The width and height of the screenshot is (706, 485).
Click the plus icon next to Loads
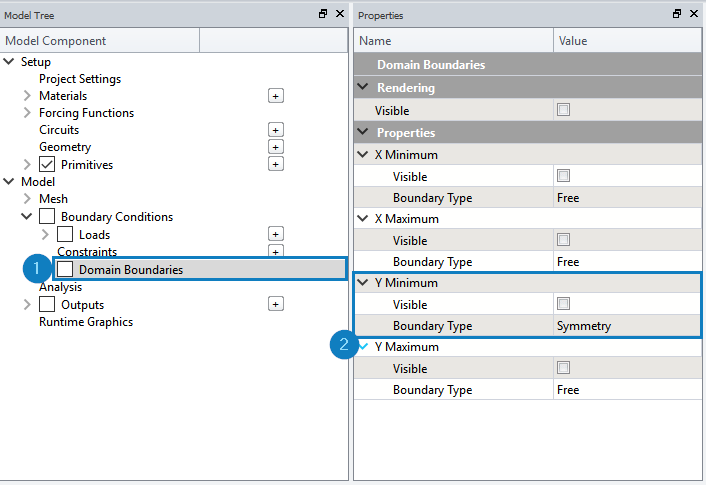(276, 234)
